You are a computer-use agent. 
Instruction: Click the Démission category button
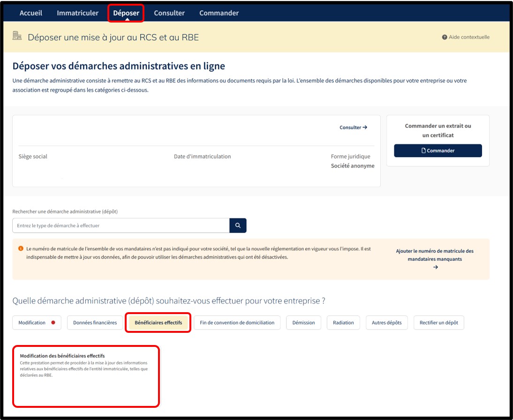[304, 322]
